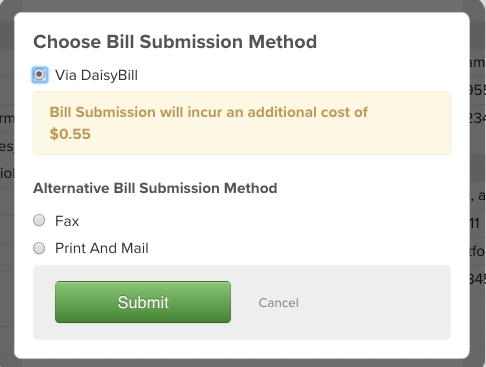Click the additional cost warning banner

pos(242,123)
